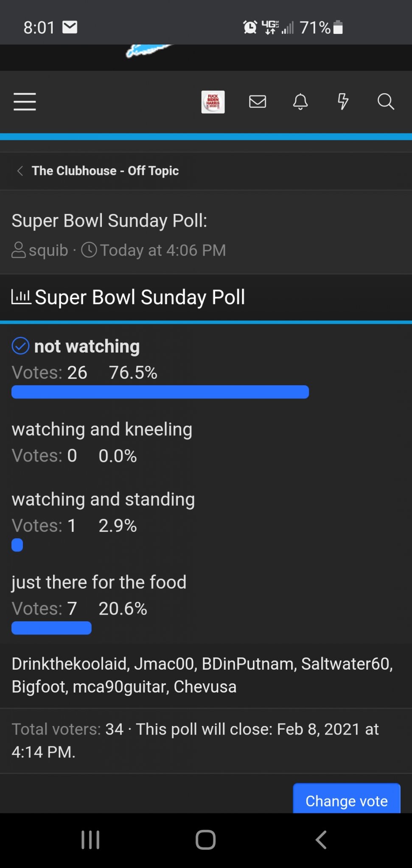The height and width of the screenshot is (868, 412).
Task: Open thread author squib's profile
Action: 48,250
